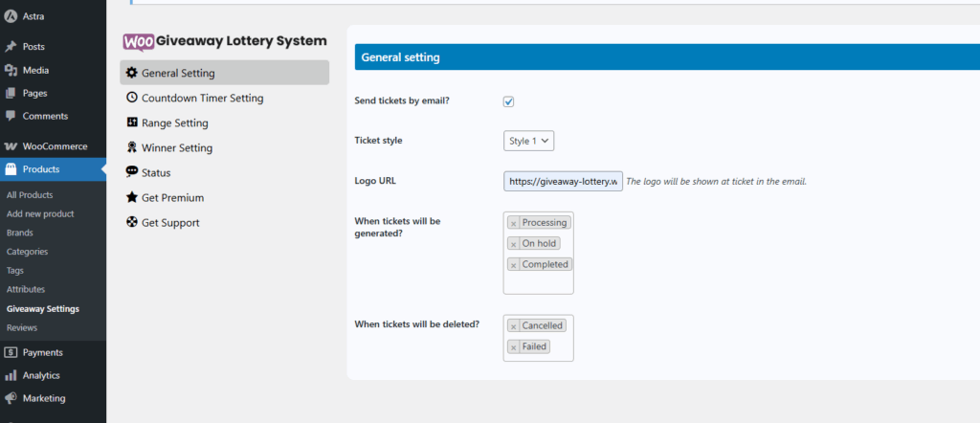The image size is (980, 423).
Task: Click the speech bubble Status icon
Action: [x=131, y=172]
